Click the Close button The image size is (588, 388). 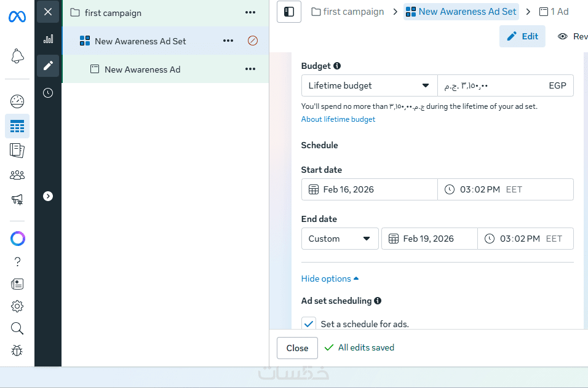coord(297,348)
